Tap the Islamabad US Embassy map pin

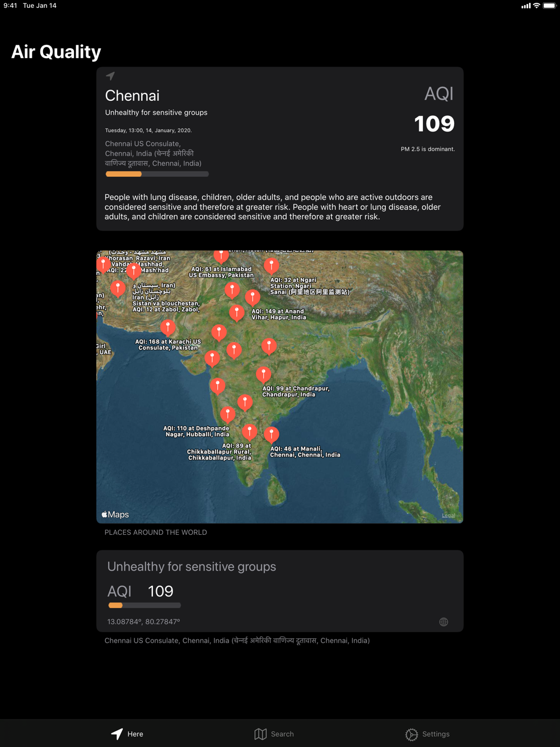(221, 256)
